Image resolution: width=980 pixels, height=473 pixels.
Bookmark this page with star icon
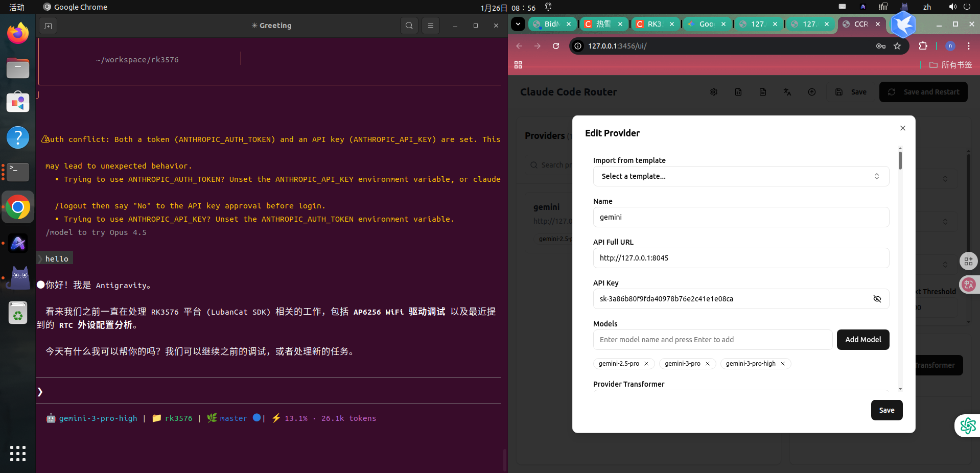tap(897, 46)
